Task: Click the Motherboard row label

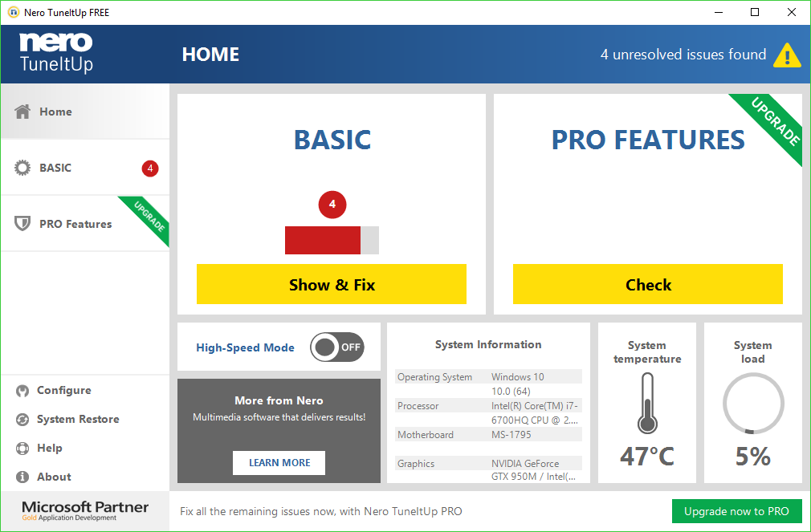Action: (x=425, y=435)
